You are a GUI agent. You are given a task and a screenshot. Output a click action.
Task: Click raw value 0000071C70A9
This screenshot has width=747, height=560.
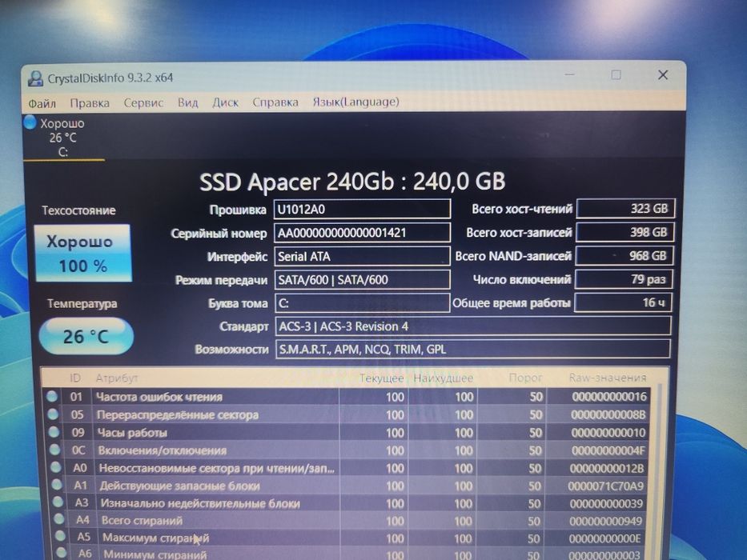(x=605, y=486)
